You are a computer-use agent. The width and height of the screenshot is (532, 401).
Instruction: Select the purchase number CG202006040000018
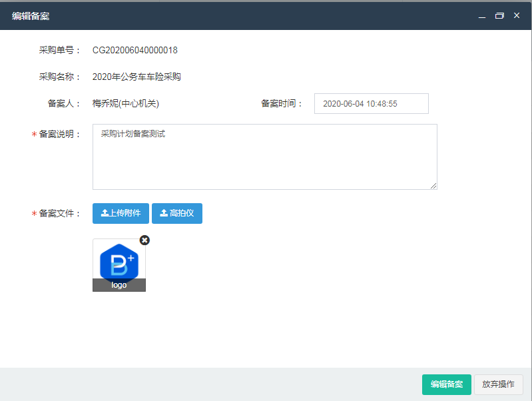point(135,50)
